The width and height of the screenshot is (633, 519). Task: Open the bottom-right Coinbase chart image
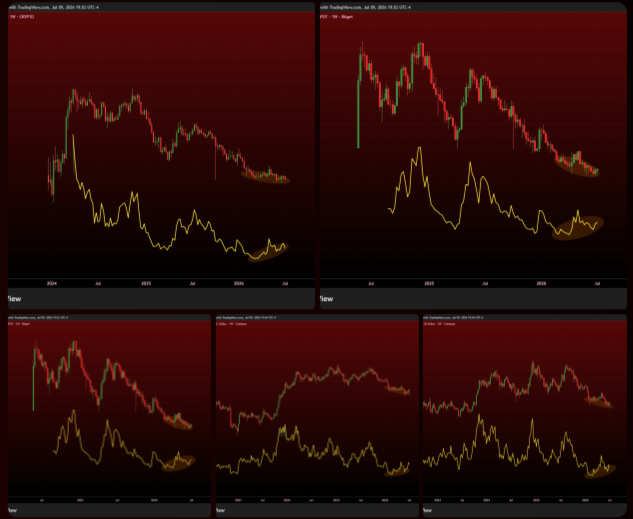tap(525, 416)
